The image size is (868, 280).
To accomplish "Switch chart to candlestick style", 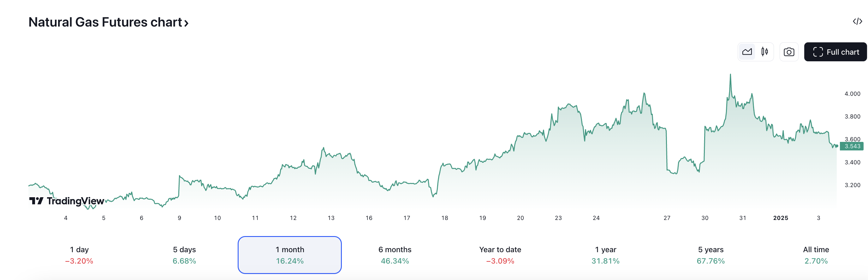I will (764, 52).
